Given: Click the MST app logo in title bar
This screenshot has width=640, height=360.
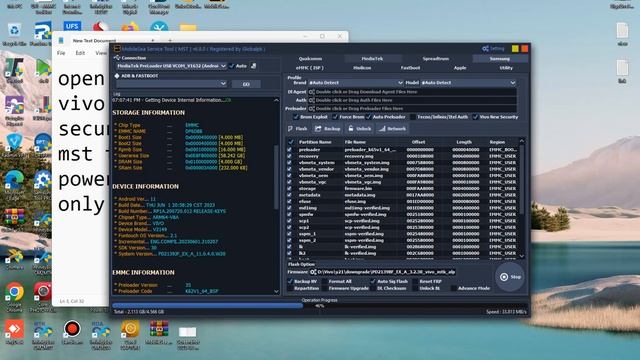Looking at the screenshot, I should [x=117, y=49].
